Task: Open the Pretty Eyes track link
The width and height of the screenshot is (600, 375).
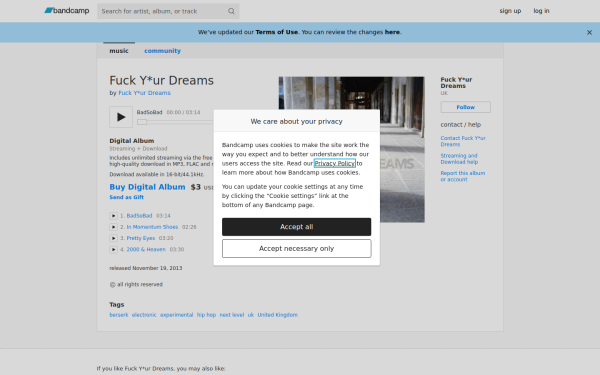Action: (141, 238)
